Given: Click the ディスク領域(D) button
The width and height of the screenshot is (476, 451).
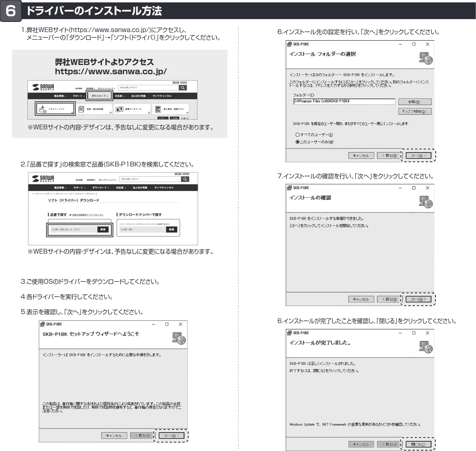Looking at the screenshot, I should point(415,111).
